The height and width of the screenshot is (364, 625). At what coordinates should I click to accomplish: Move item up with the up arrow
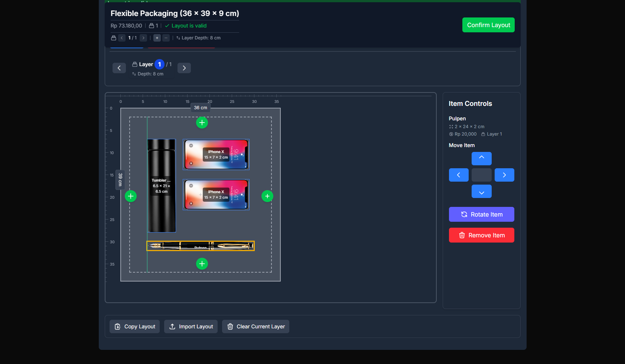click(x=481, y=159)
